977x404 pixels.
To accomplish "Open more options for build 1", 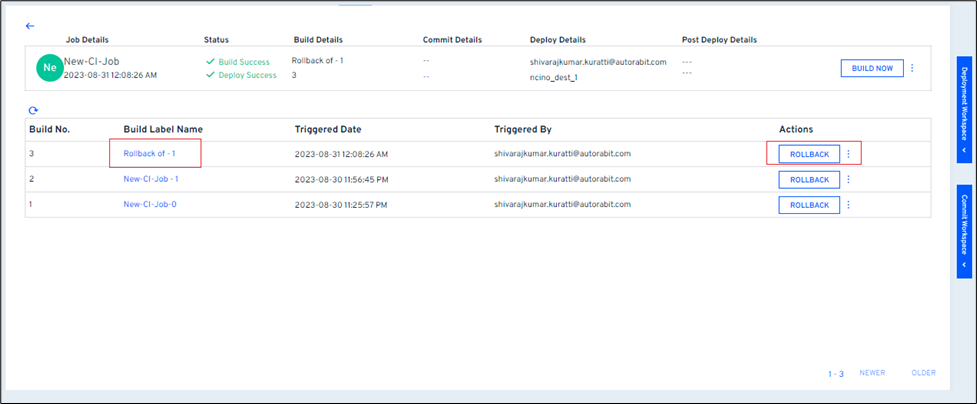I will pyautogui.click(x=848, y=205).
